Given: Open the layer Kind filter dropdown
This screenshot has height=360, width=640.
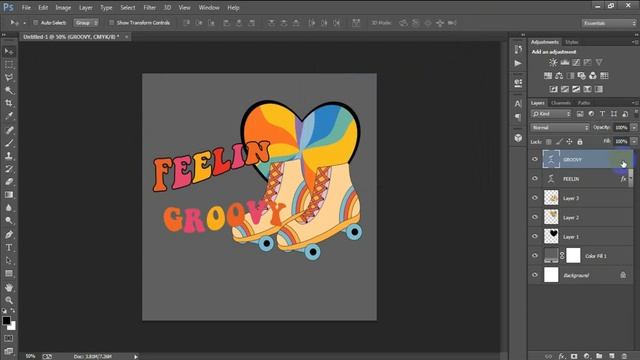Looking at the screenshot, I should coord(551,114).
